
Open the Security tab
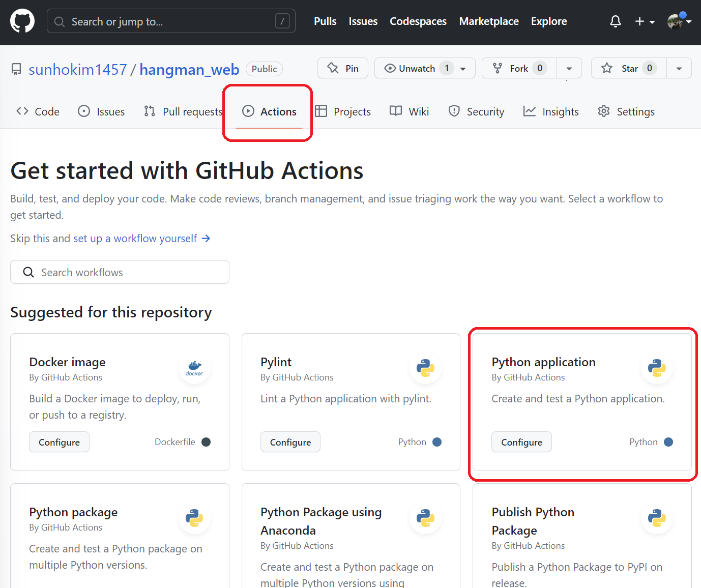click(x=476, y=111)
